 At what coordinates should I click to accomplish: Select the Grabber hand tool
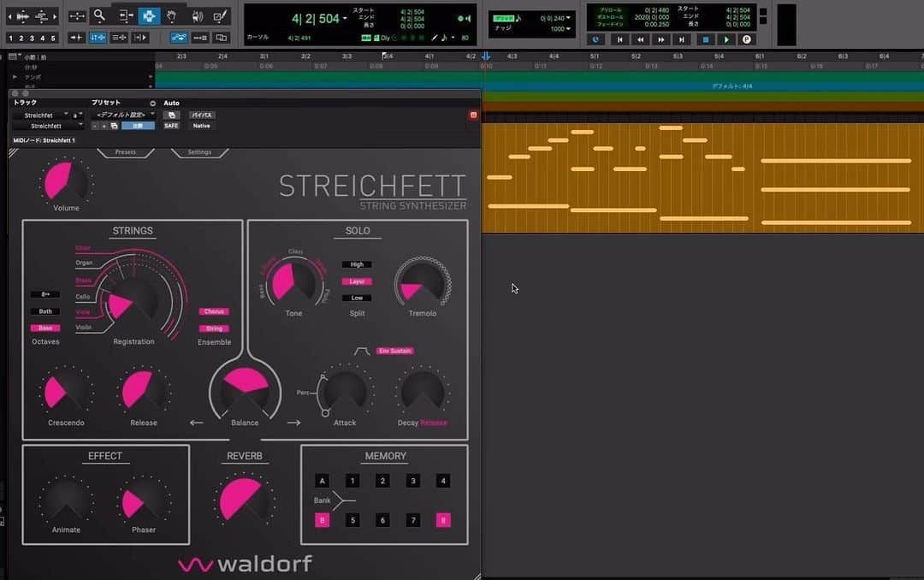(171, 16)
